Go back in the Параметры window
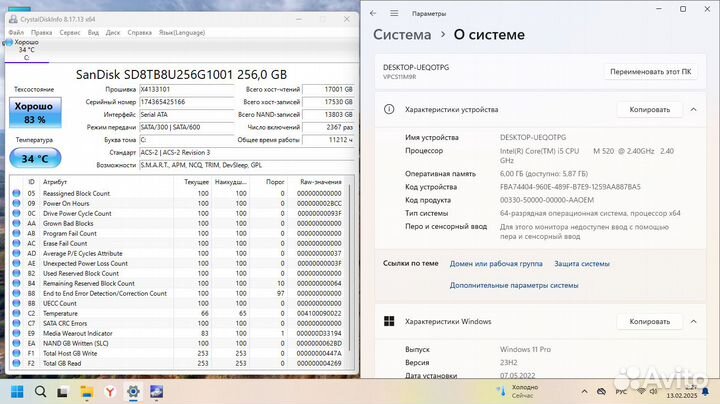 pyautogui.click(x=373, y=13)
